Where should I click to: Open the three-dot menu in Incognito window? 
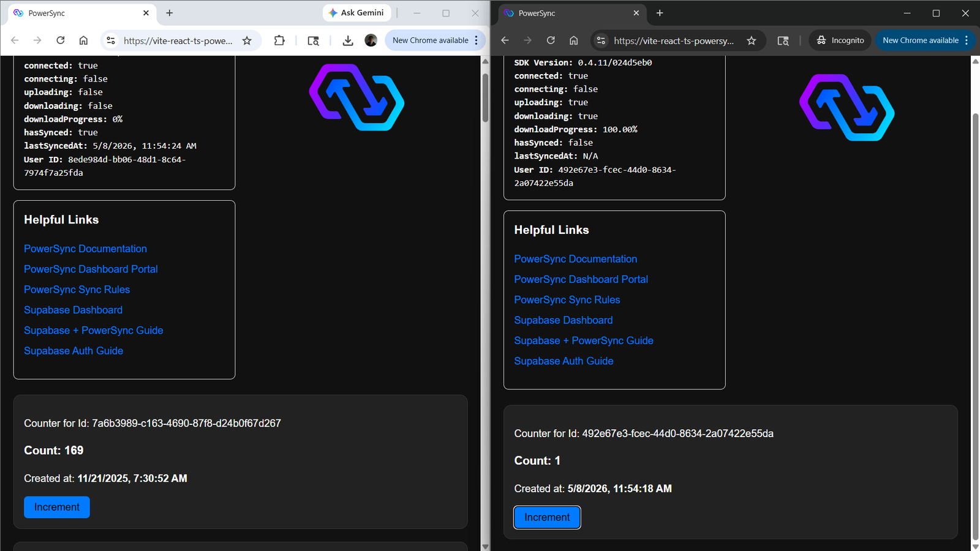967,40
